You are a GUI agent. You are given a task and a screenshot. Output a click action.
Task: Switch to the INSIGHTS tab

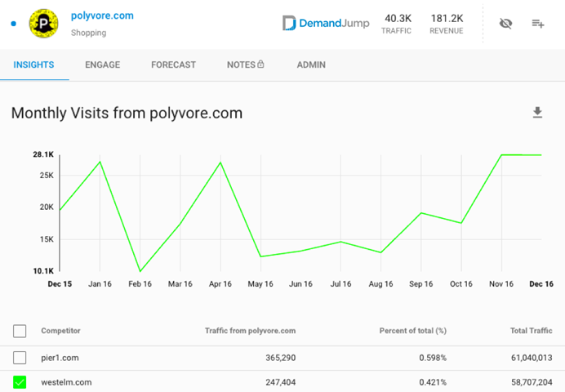coord(33,65)
